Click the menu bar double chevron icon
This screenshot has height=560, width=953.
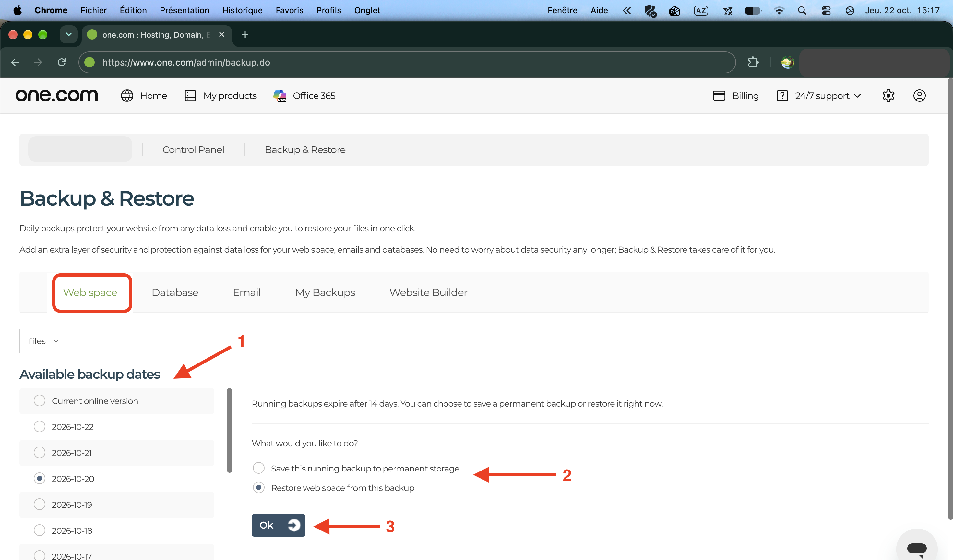(x=627, y=10)
